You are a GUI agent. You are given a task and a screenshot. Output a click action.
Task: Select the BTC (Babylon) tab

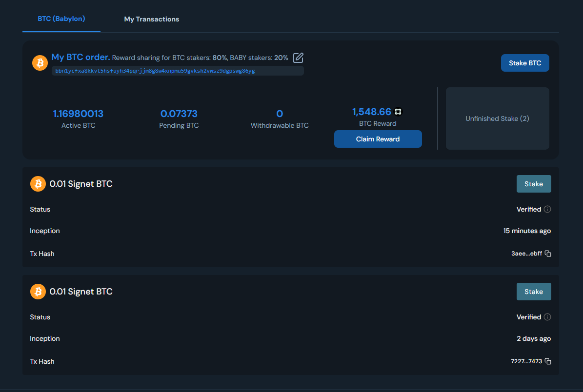coord(61,19)
